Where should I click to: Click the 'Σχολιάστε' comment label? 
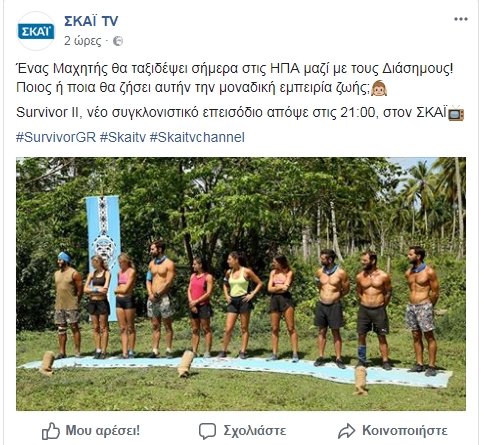[x=255, y=430]
